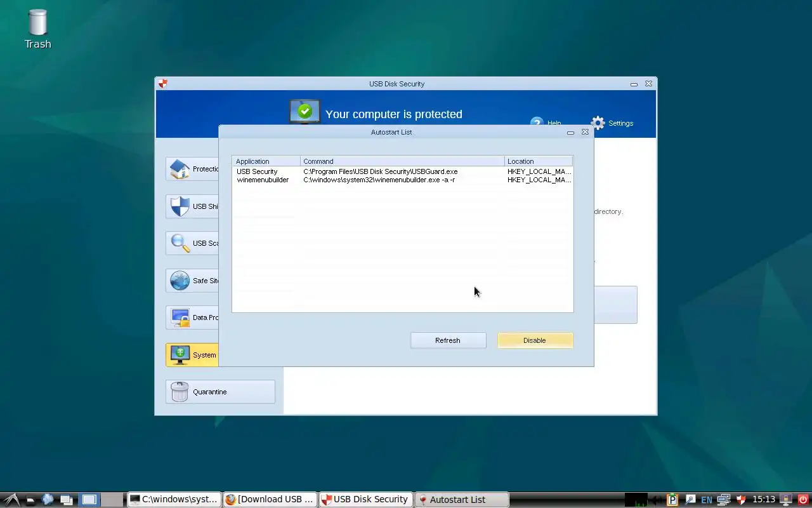Image resolution: width=812 pixels, height=508 pixels.
Task: Open the USB Shield sidebar item
Action: click(192, 206)
